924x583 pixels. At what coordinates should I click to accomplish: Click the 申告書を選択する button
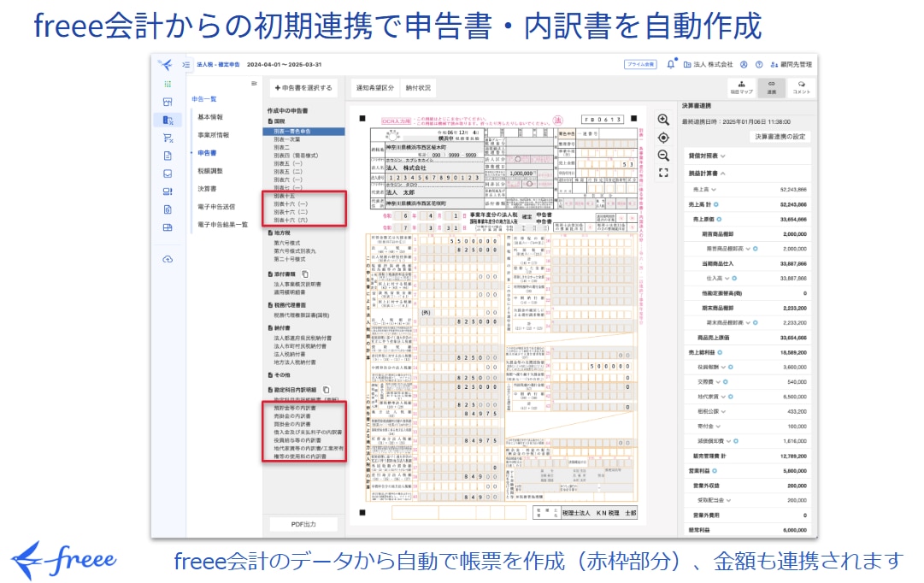pyautogui.click(x=303, y=88)
